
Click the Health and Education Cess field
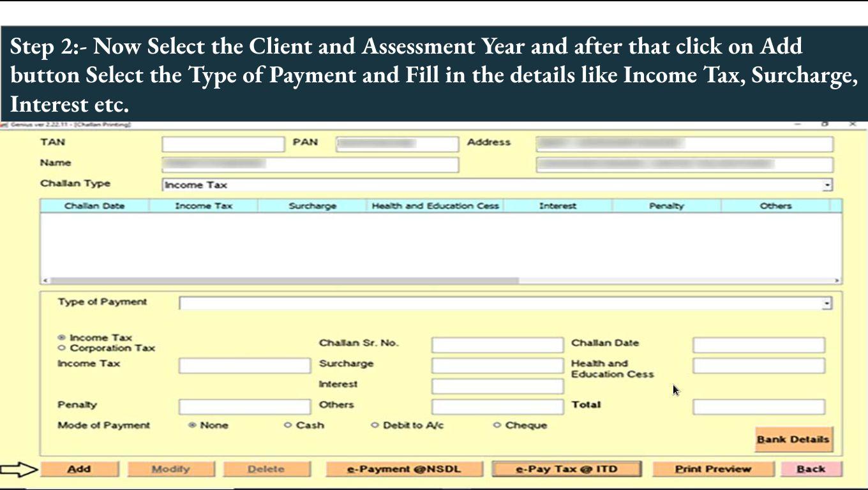click(759, 366)
